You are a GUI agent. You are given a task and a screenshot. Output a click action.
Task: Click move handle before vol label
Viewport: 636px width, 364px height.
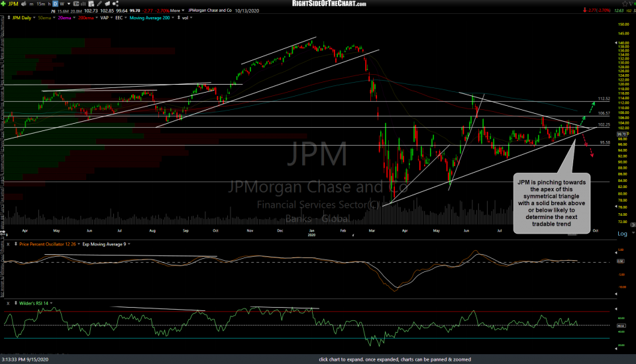pos(179,18)
